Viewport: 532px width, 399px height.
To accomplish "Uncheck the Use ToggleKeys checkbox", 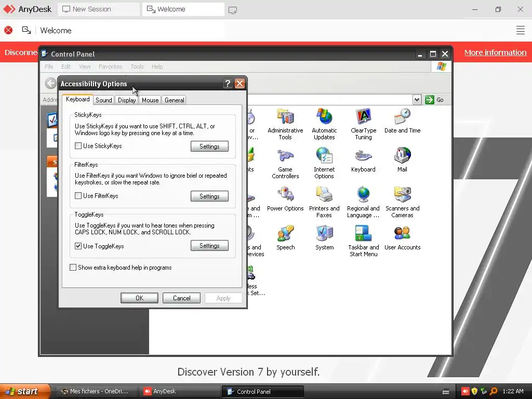I will click(x=78, y=246).
